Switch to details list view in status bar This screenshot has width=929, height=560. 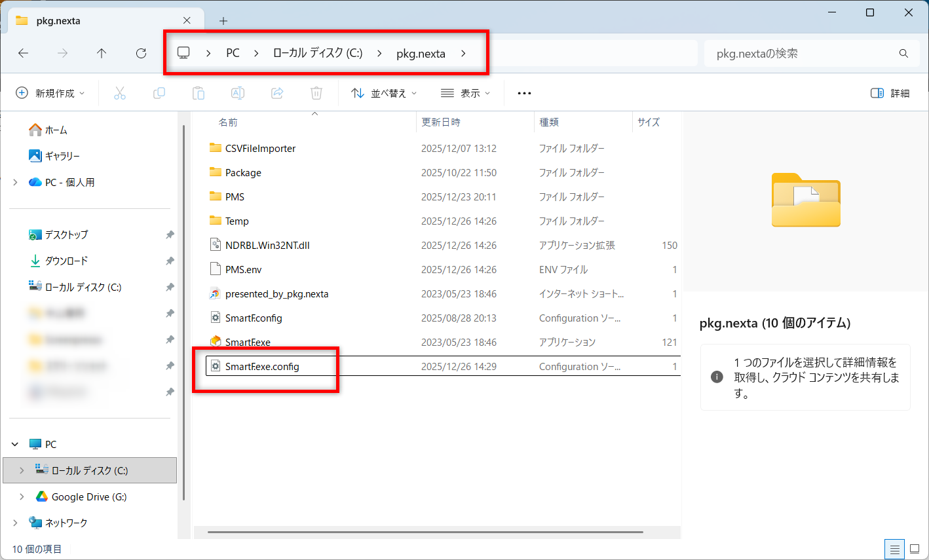(x=894, y=549)
